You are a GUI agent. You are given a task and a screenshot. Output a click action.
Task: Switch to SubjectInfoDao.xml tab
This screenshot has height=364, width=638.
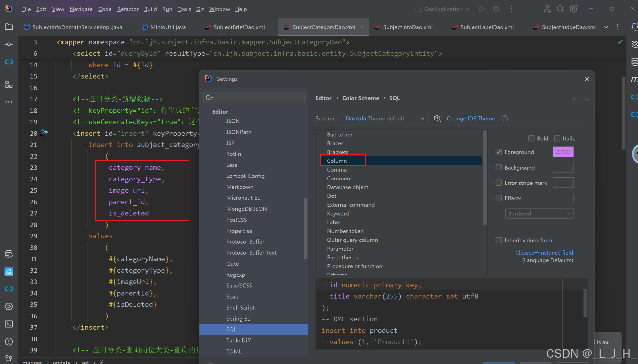pos(407,27)
